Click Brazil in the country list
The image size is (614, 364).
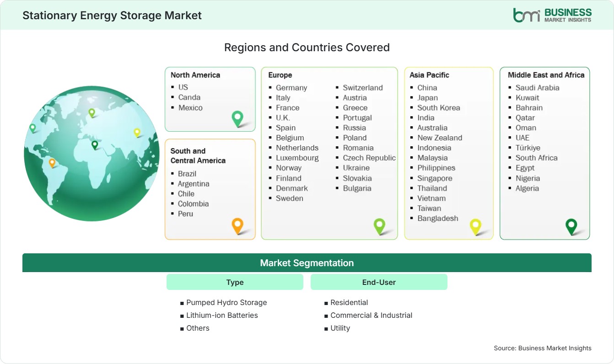187,173
